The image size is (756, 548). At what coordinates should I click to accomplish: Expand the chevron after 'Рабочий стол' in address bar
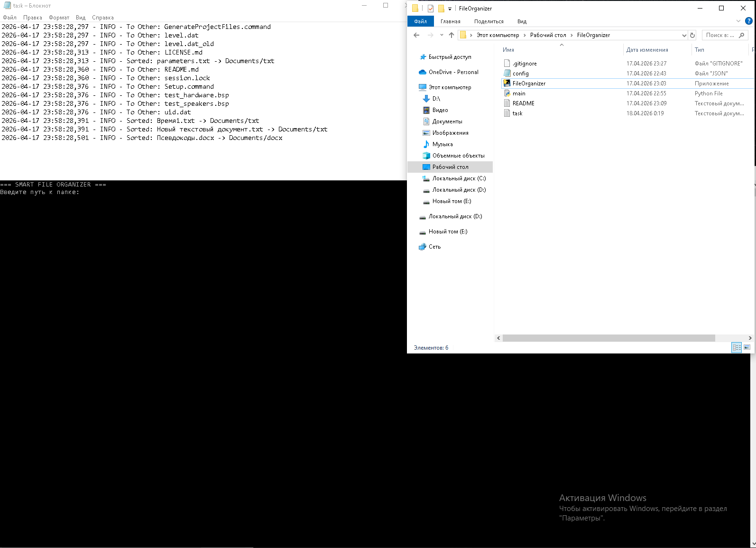coord(572,35)
